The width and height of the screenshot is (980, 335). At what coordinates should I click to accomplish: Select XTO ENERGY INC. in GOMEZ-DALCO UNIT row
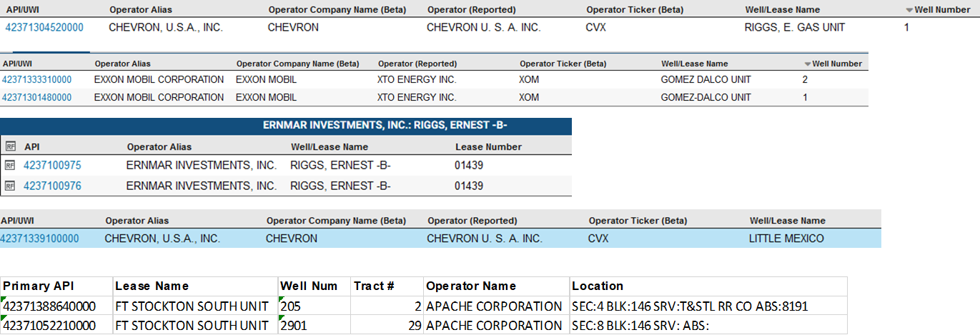click(417, 98)
